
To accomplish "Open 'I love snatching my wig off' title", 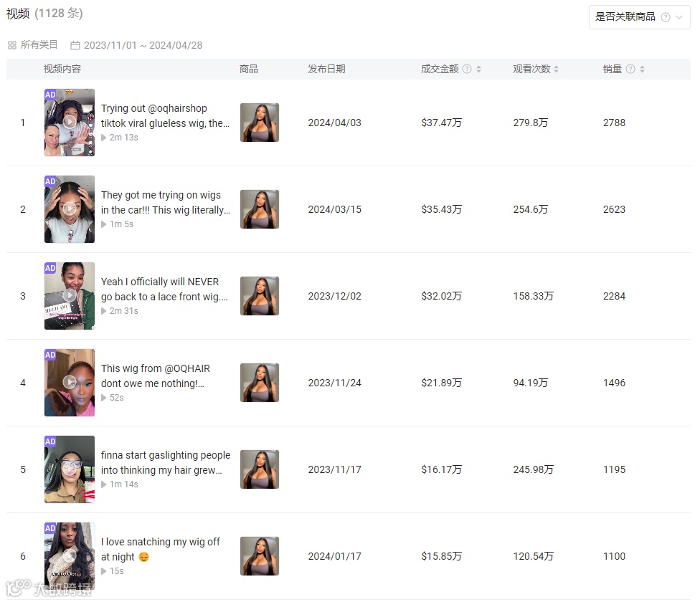I will 160,549.
